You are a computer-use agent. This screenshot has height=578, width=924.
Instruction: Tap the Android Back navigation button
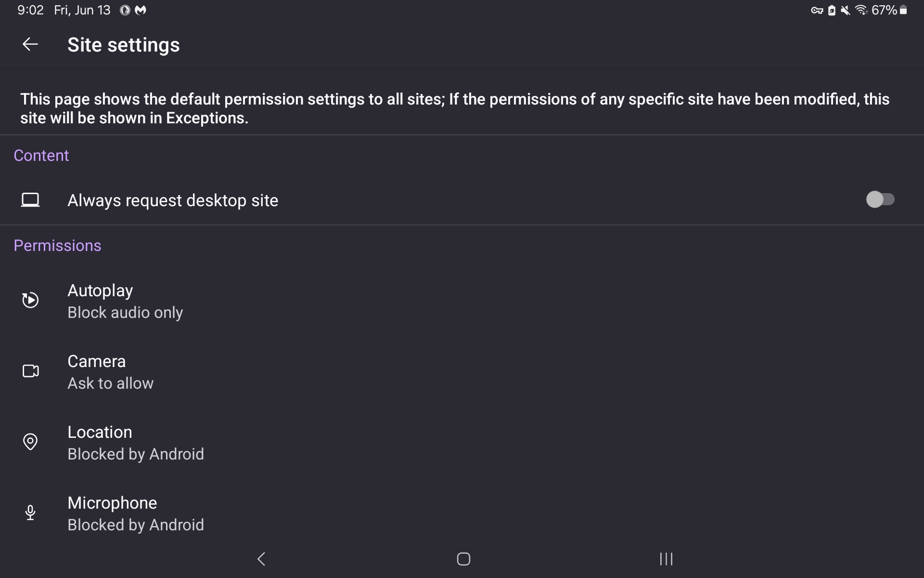click(x=261, y=559)
